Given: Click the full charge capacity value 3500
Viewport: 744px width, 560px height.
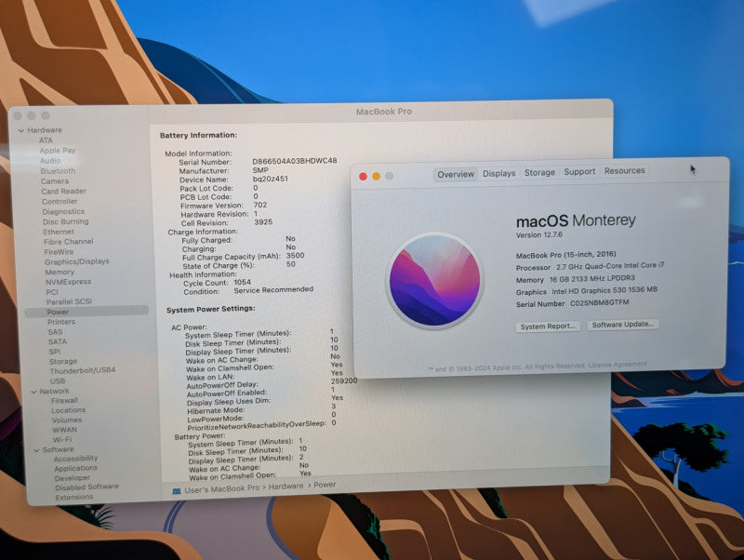Looking at the screenshot, I should 295,256.
